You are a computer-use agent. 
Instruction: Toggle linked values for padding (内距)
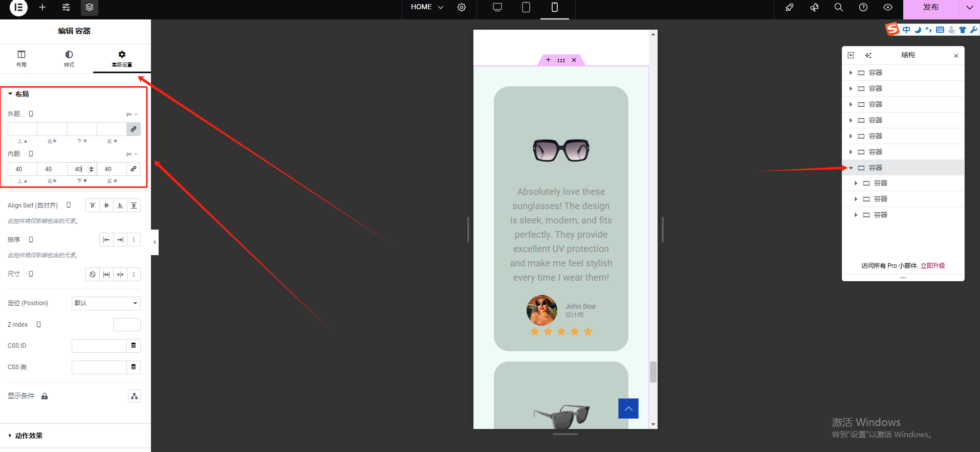click(134, 169)
